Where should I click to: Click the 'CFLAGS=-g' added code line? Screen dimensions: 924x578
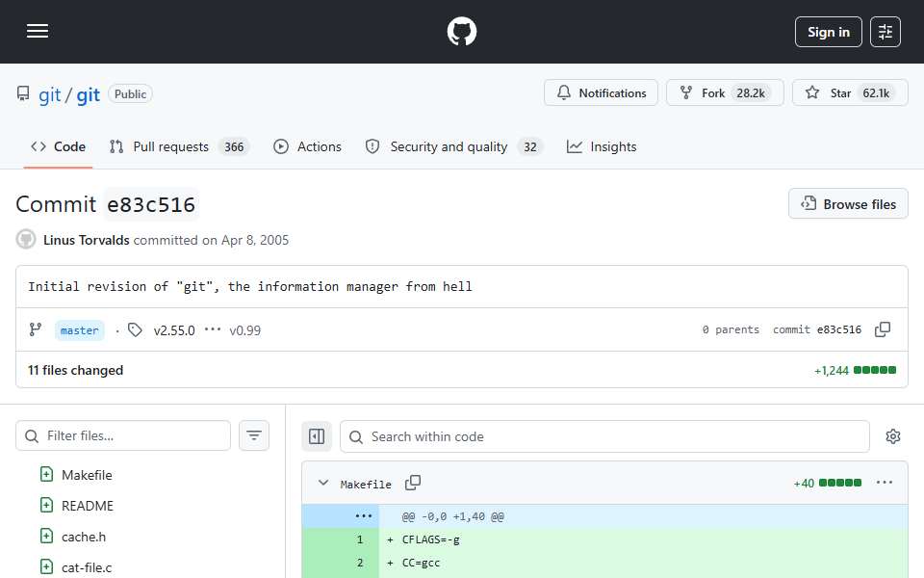431,539
